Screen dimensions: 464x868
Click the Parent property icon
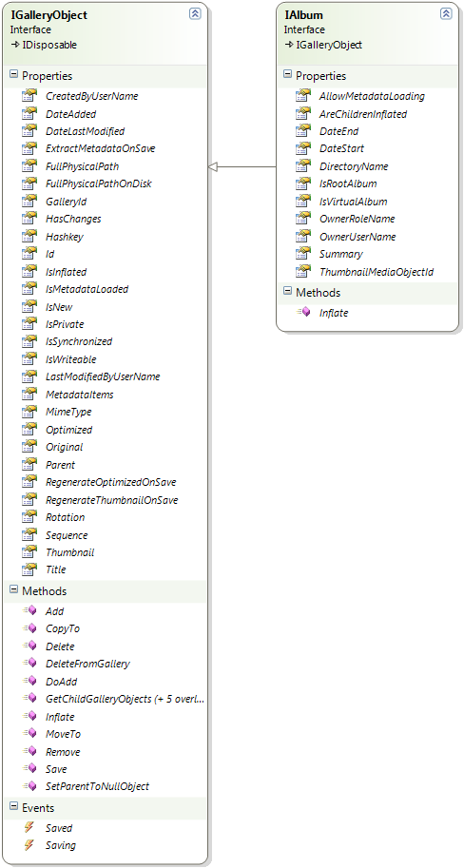[x=29, y=465]
